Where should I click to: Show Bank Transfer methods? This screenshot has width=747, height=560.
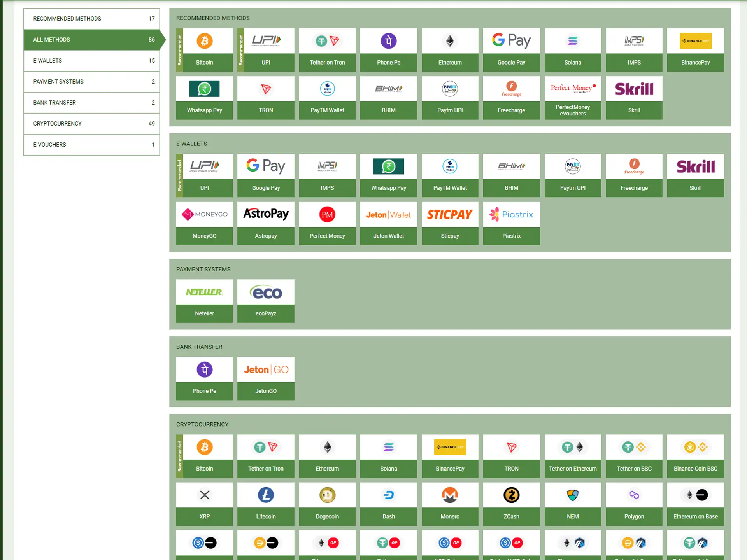92,103
